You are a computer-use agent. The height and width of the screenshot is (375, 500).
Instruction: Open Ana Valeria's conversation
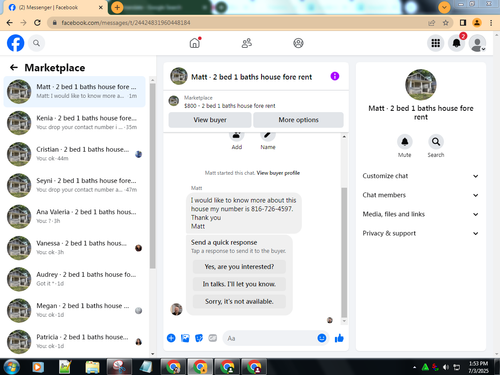pyautogui.click(x=74, y=216)
